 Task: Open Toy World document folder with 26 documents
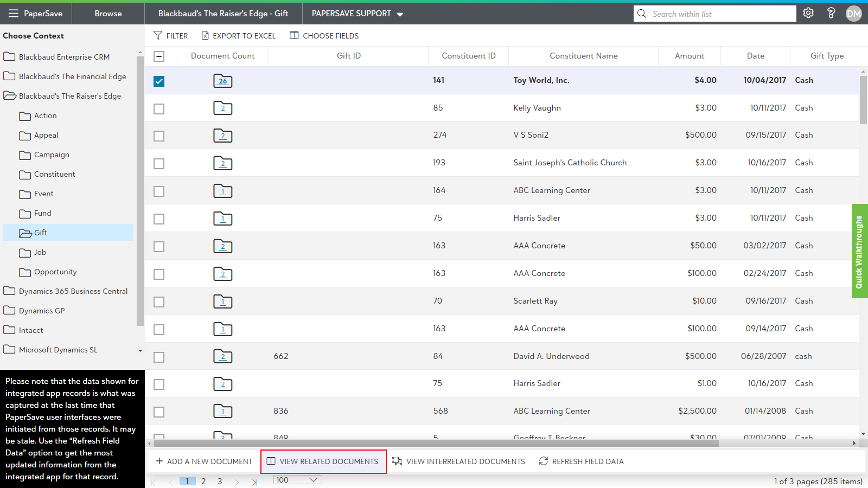pos(222,81)
